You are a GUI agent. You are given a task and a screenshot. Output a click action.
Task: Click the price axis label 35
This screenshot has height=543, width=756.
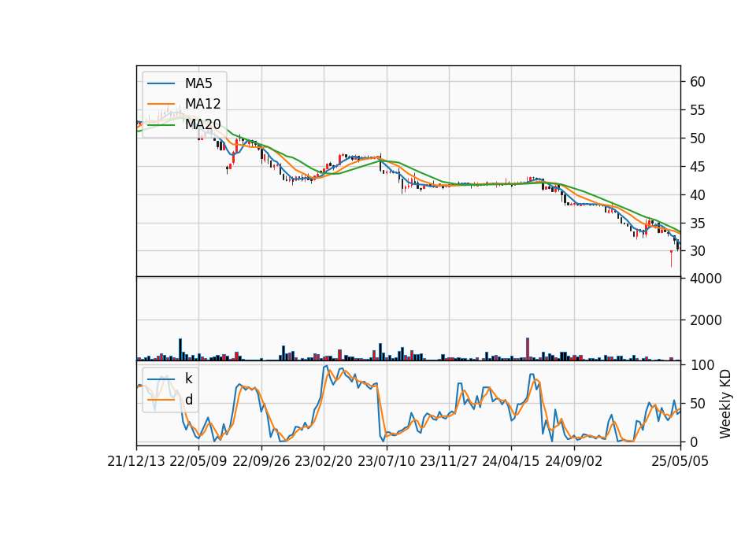698,223
